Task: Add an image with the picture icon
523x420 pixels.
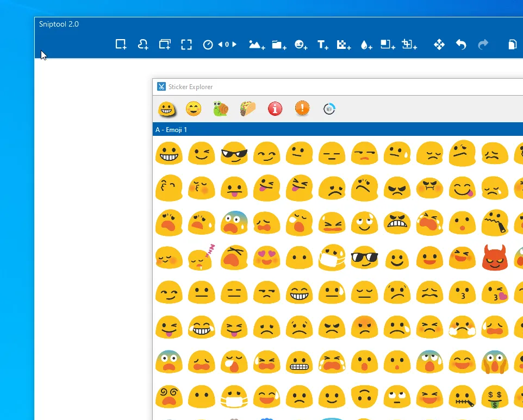Action: (256, 45)
